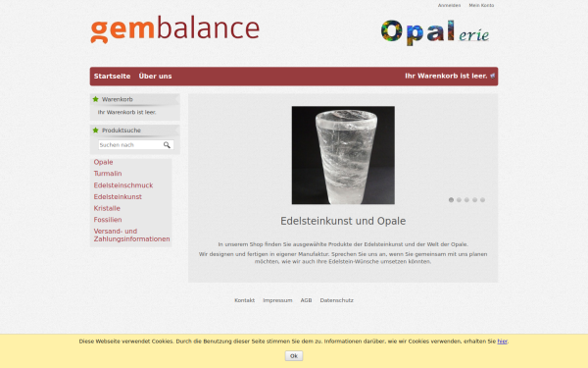The image size is (588, 368).
Task: Click the Anmelden link
Action: click(449, 5)
